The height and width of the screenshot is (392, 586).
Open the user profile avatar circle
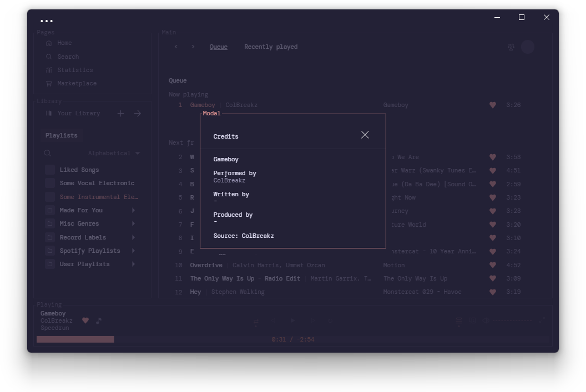coord(528,47)
